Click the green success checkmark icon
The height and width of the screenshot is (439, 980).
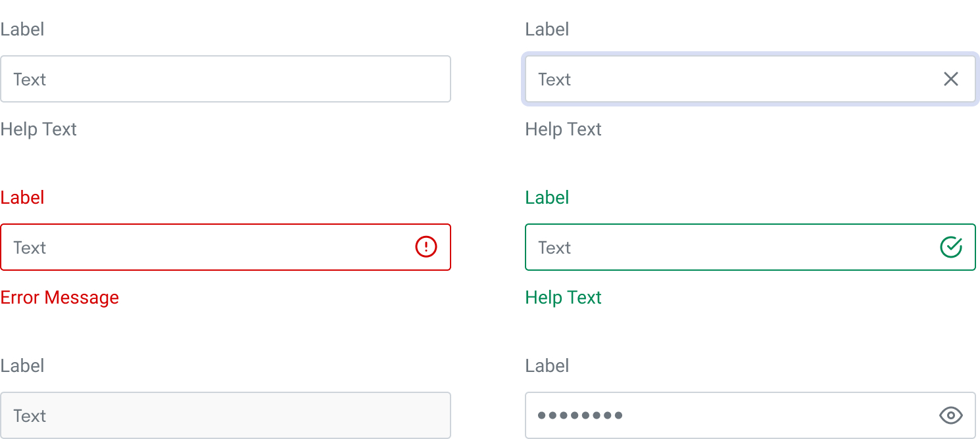pos(951,247)
